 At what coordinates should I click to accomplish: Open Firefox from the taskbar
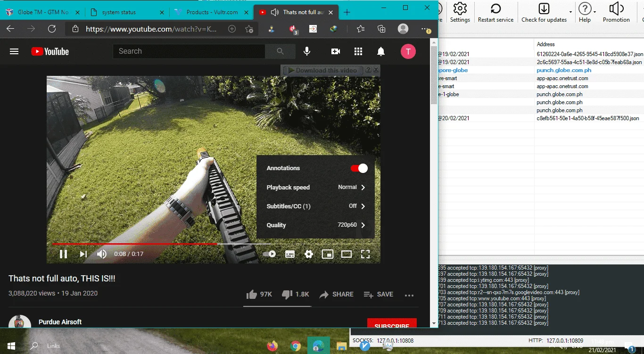tap(272, 346)
